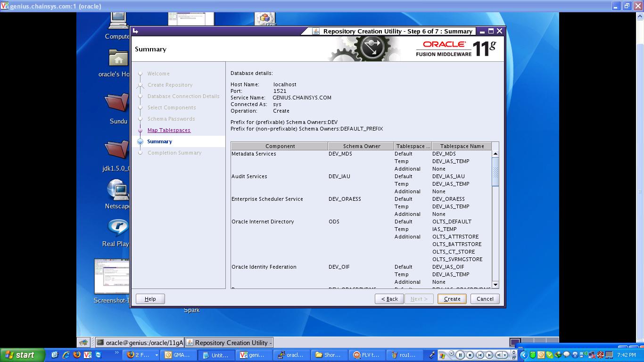Click Create to build the repository
Image resolution: width=644 pixels, height=362 pixels.
coord(452,299)
